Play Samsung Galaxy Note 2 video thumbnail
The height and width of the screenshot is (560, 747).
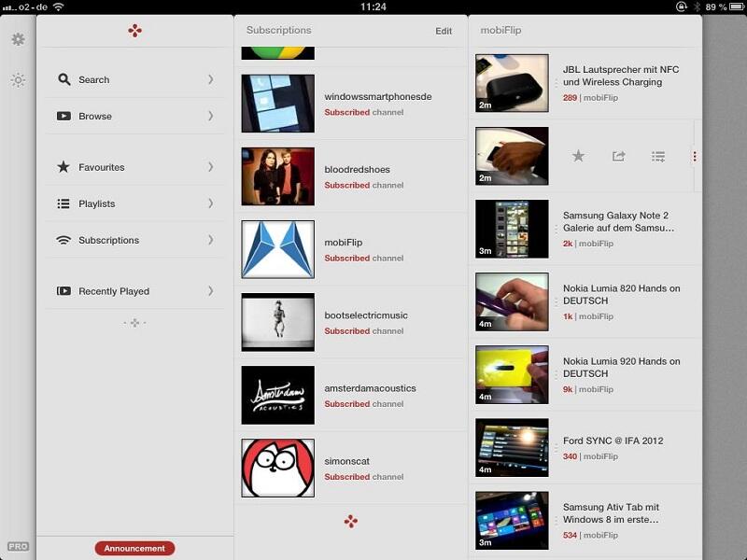[512, 229]
